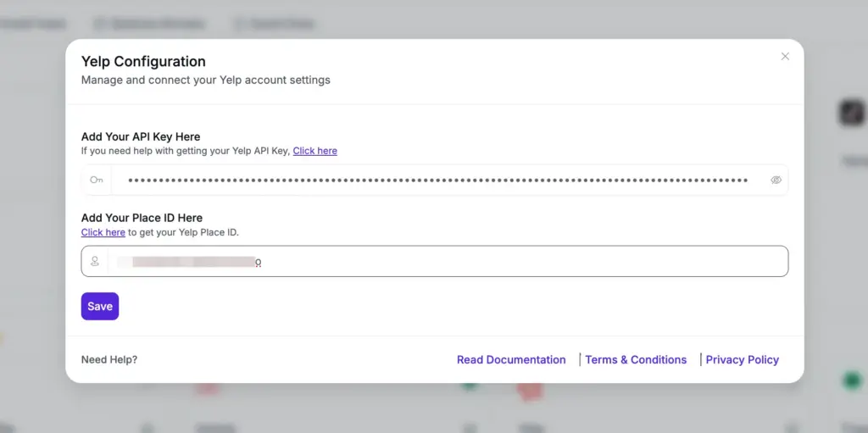Open 'Click here' link to get Yelp Place ID
The height and width of the screenshot is (433, 868).
point(103,232)
